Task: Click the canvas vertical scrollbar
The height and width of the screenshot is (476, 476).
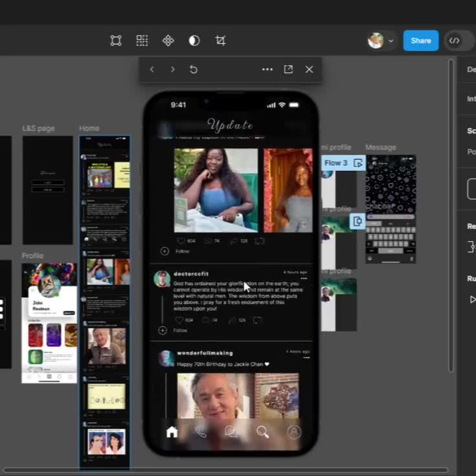Action: [451, 215]
